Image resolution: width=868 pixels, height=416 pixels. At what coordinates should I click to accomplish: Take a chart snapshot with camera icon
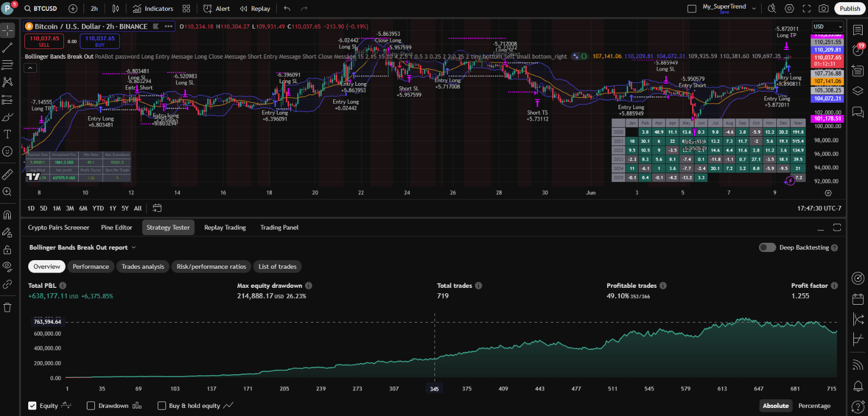(x=824, y=9)
